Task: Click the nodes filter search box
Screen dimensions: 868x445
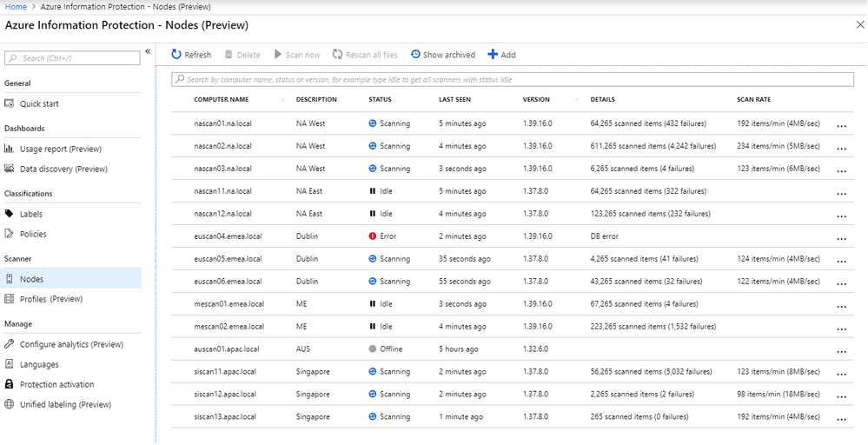Action: (513, 80)
